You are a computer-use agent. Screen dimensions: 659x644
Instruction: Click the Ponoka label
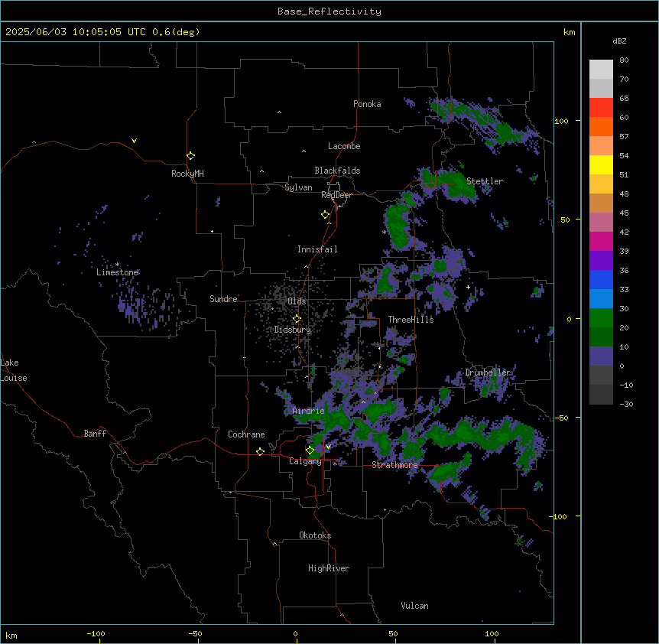click(367, 104)
